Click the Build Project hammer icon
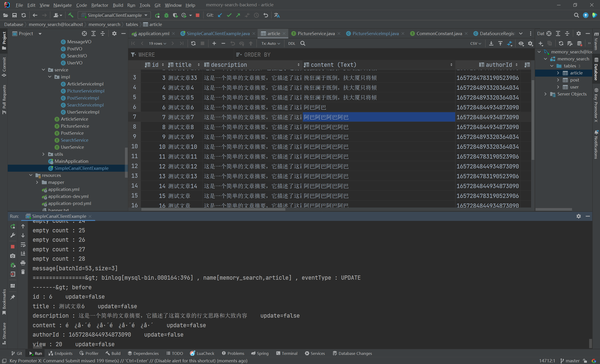 [x=71, y=15]
